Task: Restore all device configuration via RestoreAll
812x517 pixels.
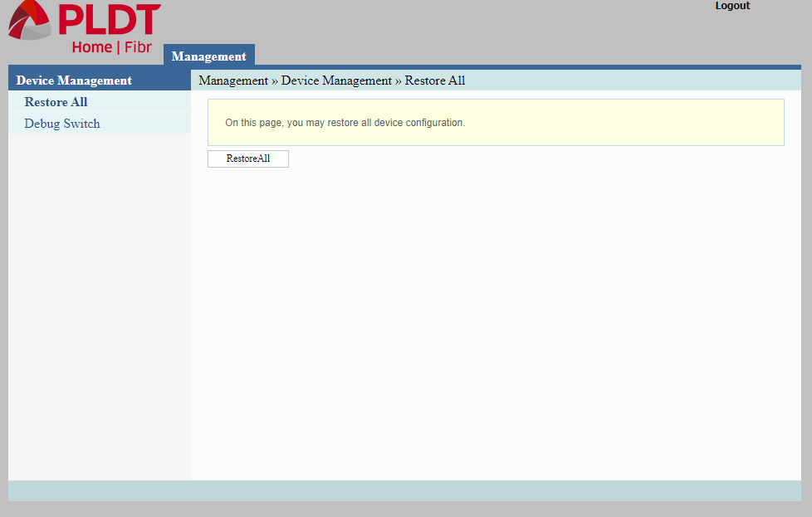Action: click(x=247, y=159)
